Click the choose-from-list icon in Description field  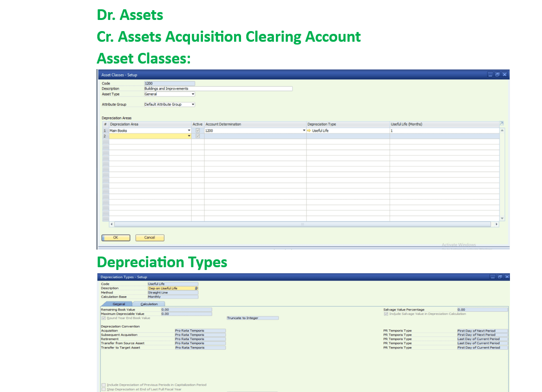point(196,288)
